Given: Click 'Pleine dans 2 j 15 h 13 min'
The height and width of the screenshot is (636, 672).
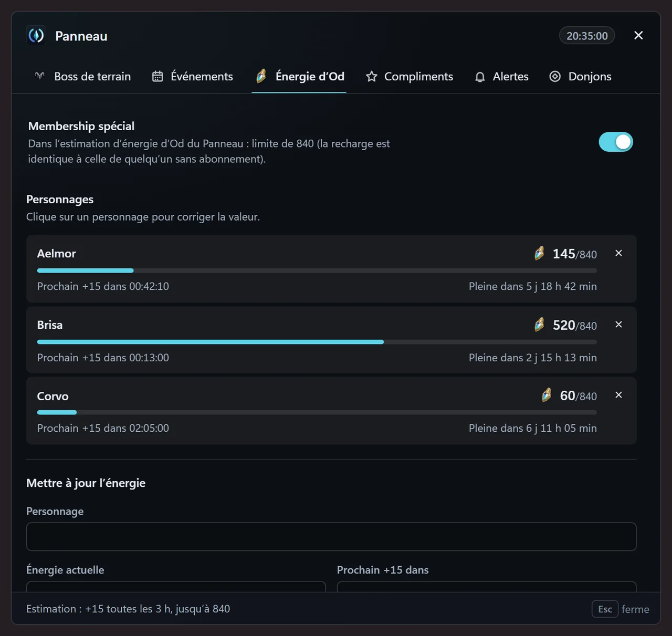Looking at the screenshot, I should click(x=533, y=358).
